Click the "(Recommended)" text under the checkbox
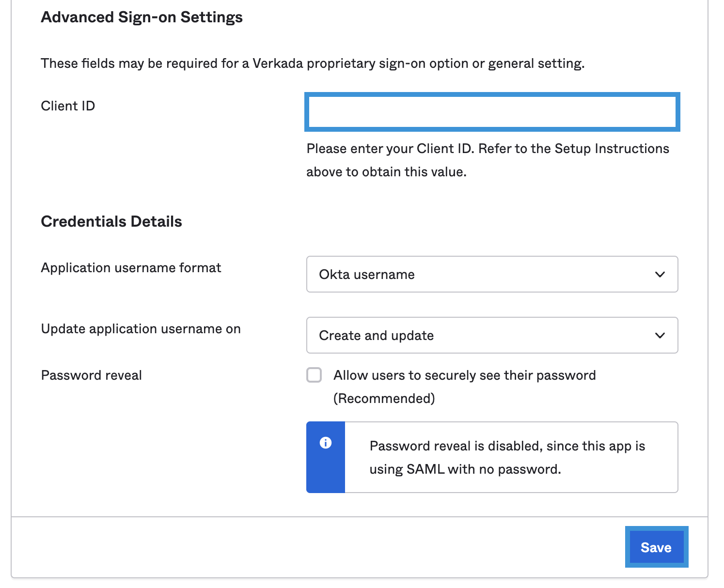Viewport: 724px width, 588px height. pyautogui.click(x=384, y=399)
